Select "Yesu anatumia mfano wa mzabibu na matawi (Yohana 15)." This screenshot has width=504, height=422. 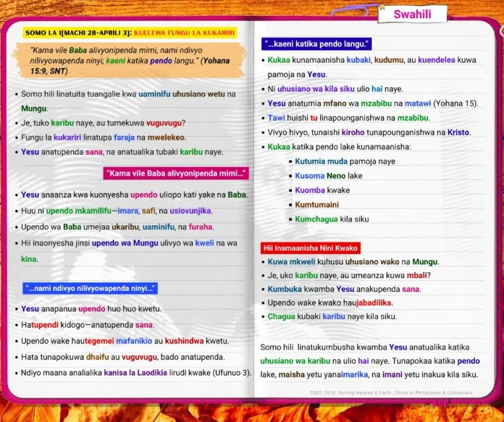click(373, 104)
